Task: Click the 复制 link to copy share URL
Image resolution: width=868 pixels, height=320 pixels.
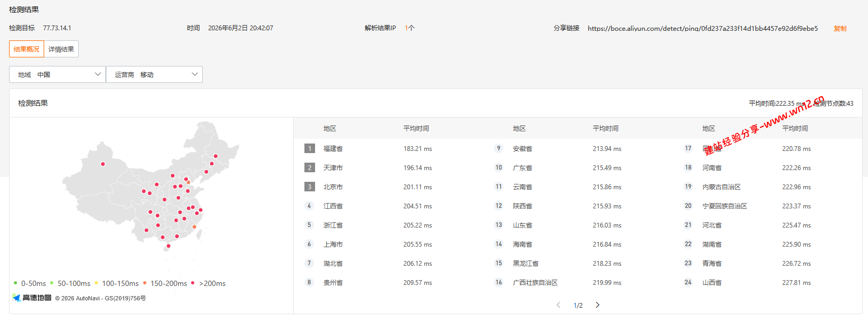Action: 840,28
